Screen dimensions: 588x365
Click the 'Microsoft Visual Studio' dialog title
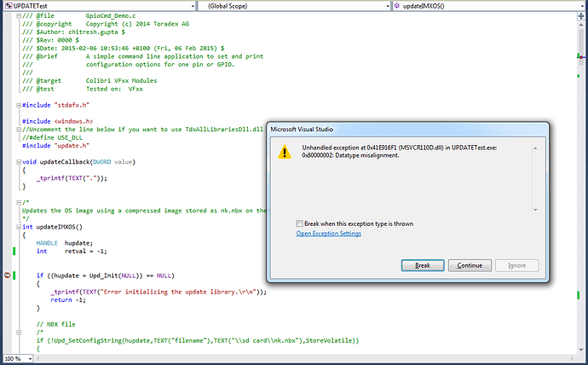coord(302,129)
